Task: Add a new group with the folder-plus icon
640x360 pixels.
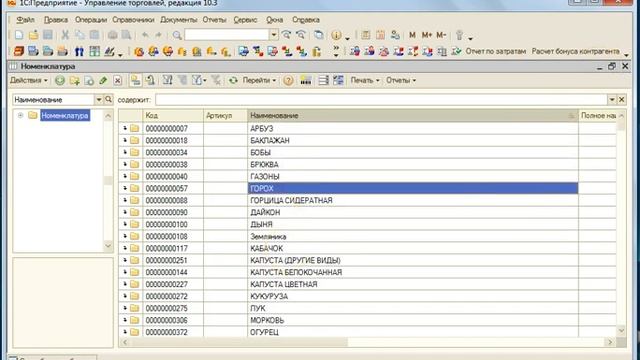Action: coord(74,80)
